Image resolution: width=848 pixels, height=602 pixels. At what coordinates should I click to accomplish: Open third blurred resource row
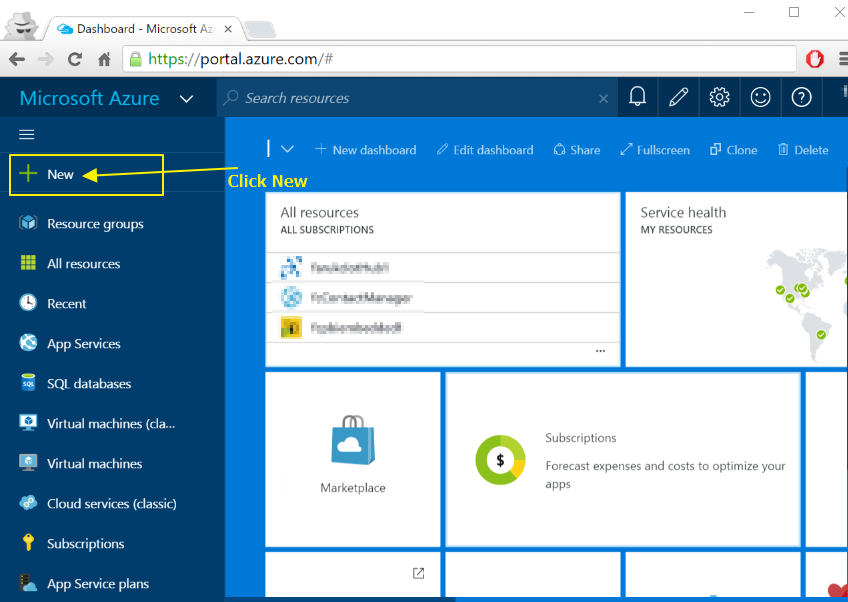point(442,327)
